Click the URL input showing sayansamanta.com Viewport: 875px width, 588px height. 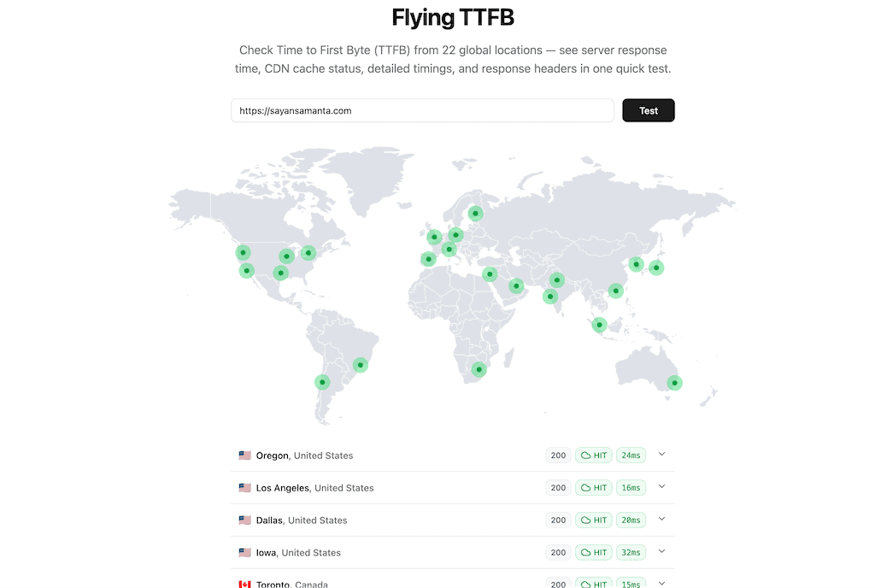[422, 110]
